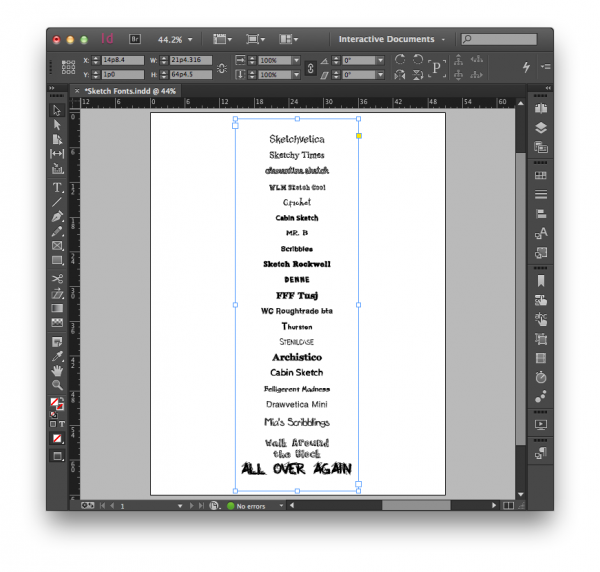Viewport: 600px width, 572px height.
Task: Activate the Hand tool
Action: [x=57, y=370]
